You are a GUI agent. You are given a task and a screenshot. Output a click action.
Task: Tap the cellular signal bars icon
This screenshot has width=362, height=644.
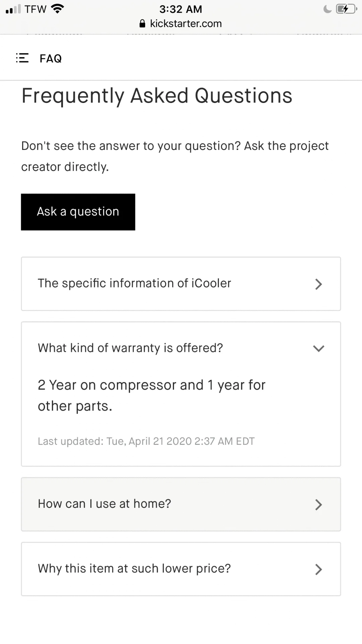(x=13, y=9)
